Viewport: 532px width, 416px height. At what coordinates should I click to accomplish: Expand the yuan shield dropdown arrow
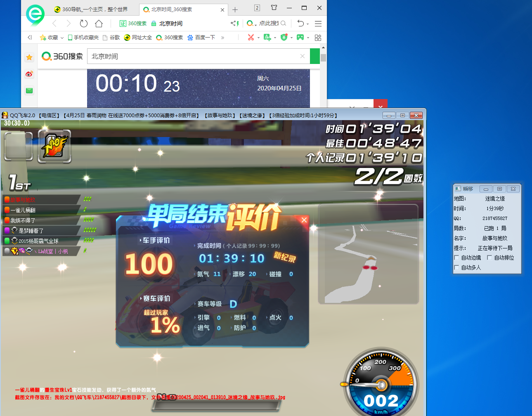pyautogui.click(x=291, y=38)
